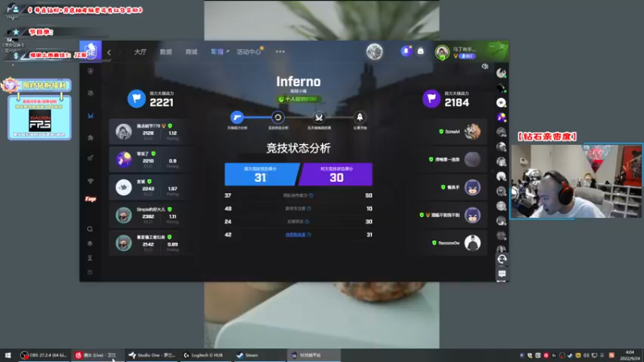
Task: Click help icon beside 近期状态 row
Action: [307, 222]
